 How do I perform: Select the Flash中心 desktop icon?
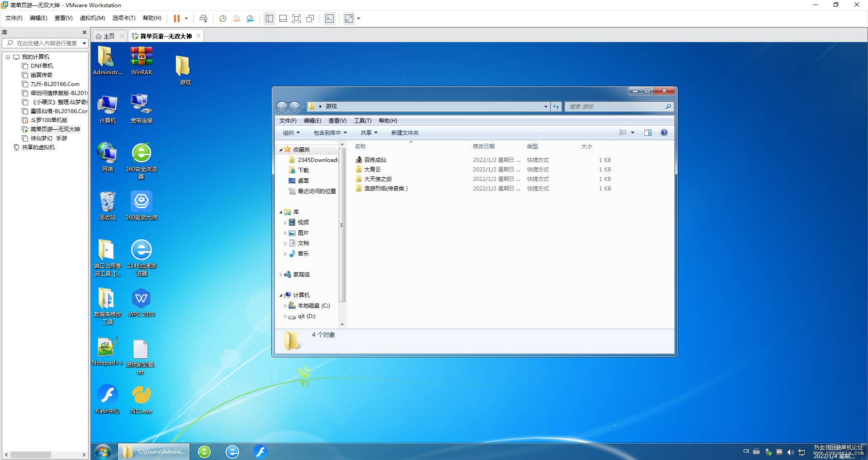coord(108,399)
